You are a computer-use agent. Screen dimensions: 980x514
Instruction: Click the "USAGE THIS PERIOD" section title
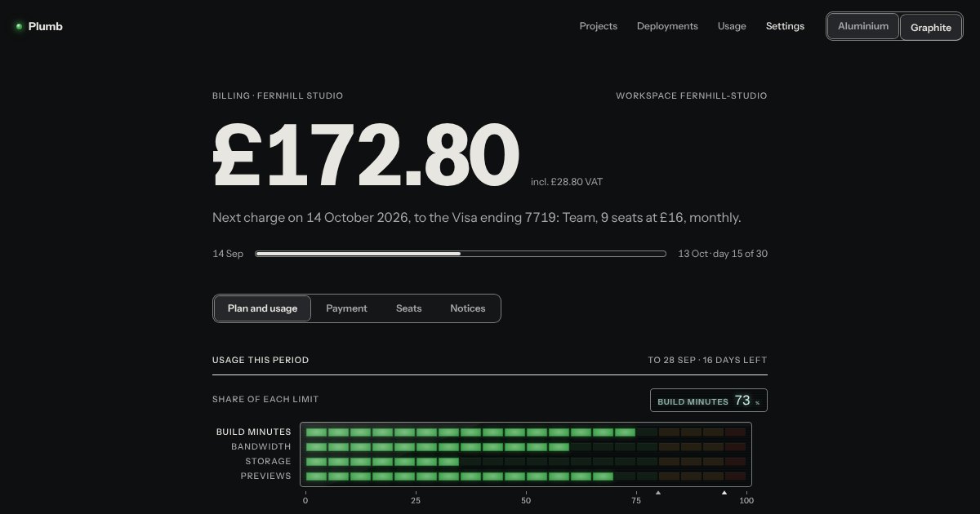click(261, 360)
